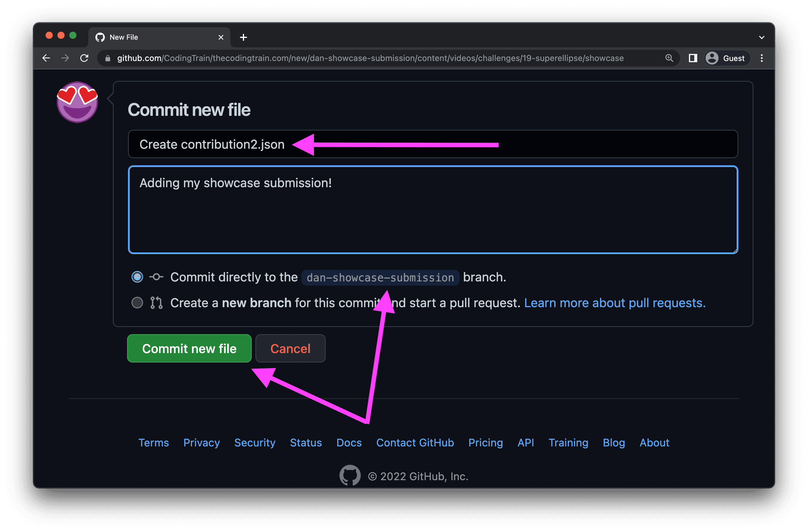Click the git commit icon beside Commit directly

pyautogui.click(x=156, y=277)
